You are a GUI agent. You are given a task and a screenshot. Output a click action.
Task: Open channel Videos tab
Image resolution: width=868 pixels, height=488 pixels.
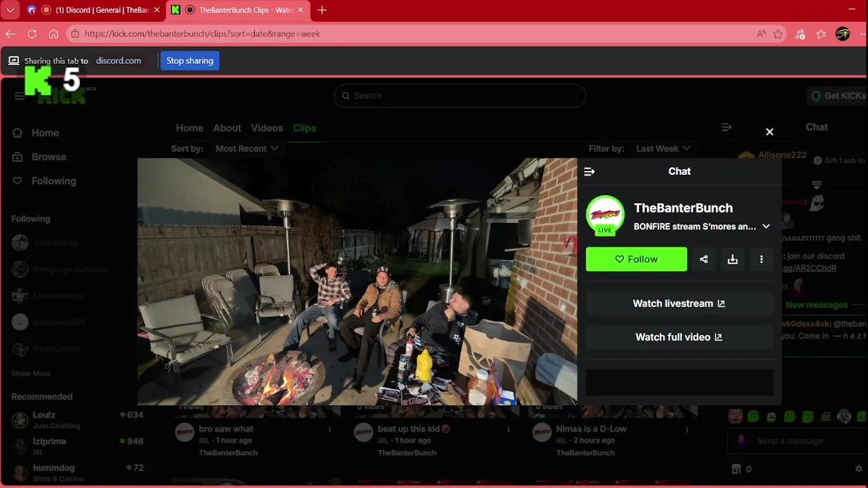point(267,128)
